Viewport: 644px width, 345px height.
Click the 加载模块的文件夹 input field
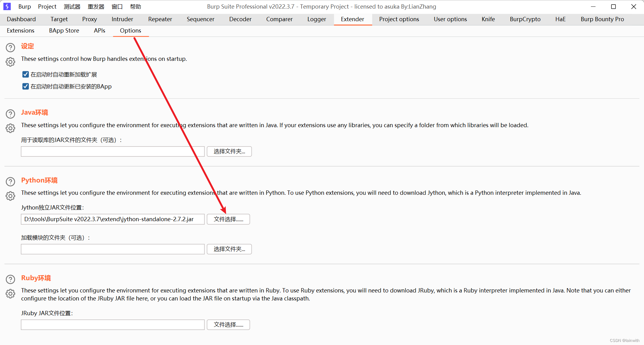point(113,249)
